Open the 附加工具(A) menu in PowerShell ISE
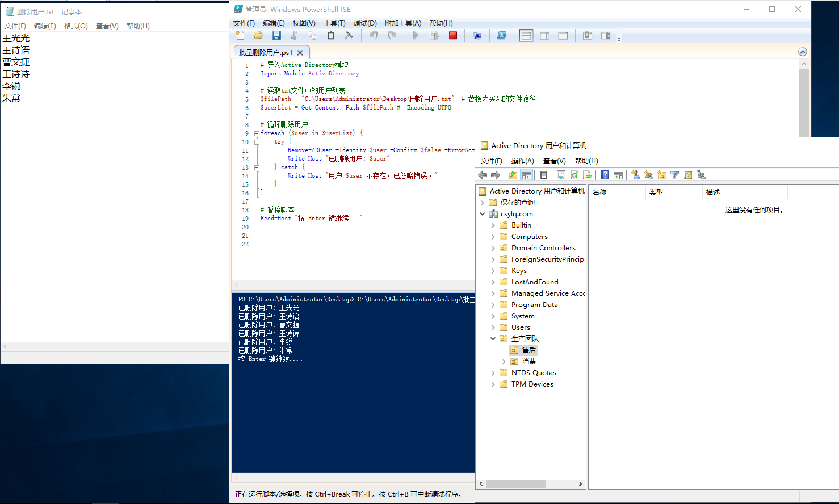839x504 pixels. [x=403, y=23]
